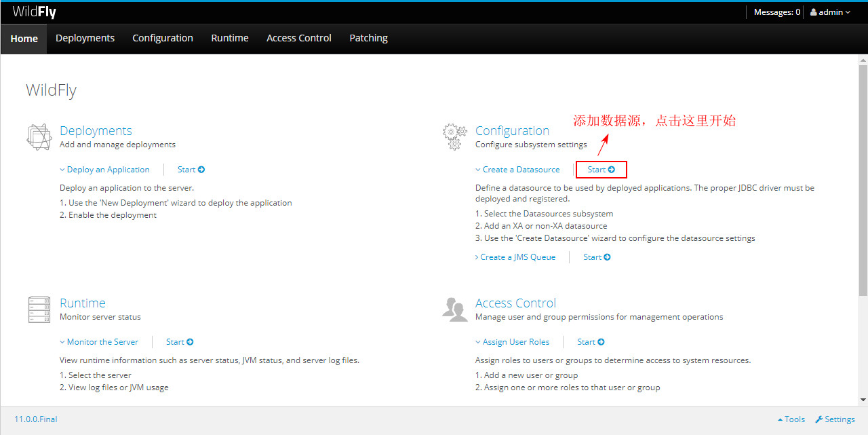Image resolution: width=868 pixels, height=435 pixels.
Task: Click the Access Control users icon
Action: tap(455, 309)
